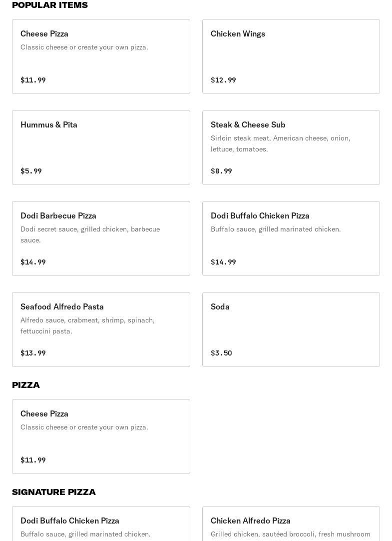Click the $12.99 Chicken Wings price
This screenshot has width=392, height=541.
tap(223, 80)
